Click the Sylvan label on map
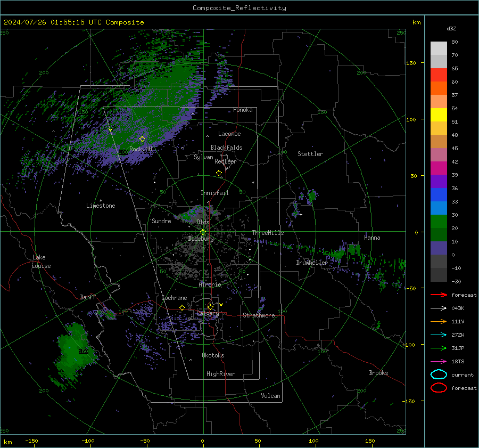The image size is (479, 448). (x=203, y=157)
